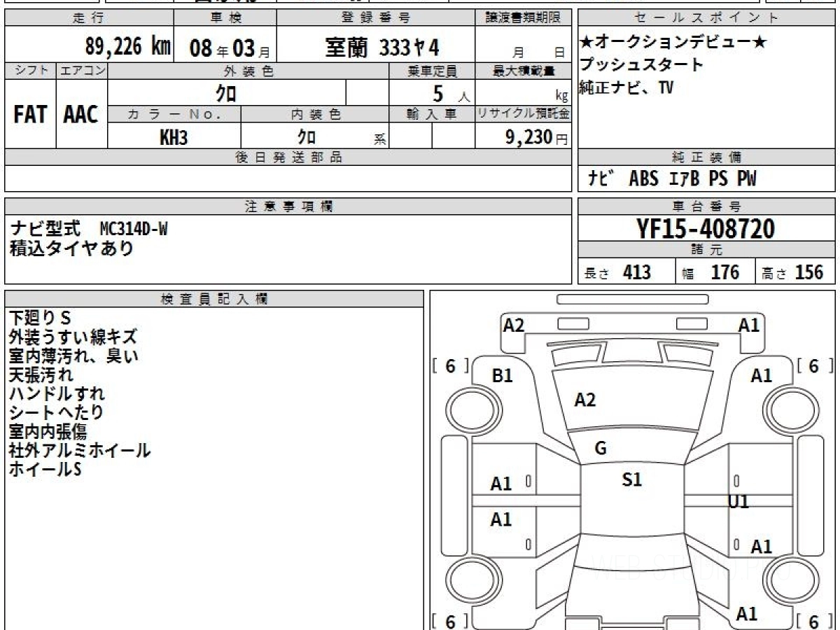Click the 検査員記入欄 header
840x630 pixels.
tap(214, 299)
